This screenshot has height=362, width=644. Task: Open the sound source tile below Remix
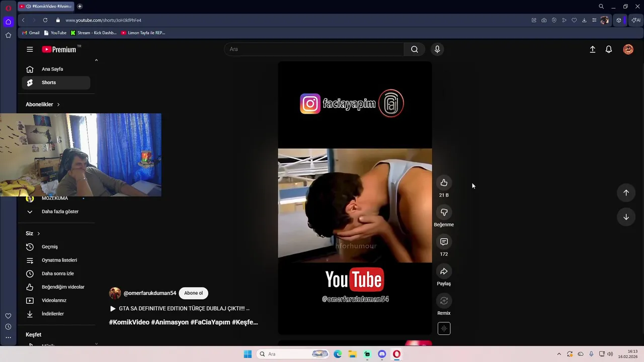444,328
